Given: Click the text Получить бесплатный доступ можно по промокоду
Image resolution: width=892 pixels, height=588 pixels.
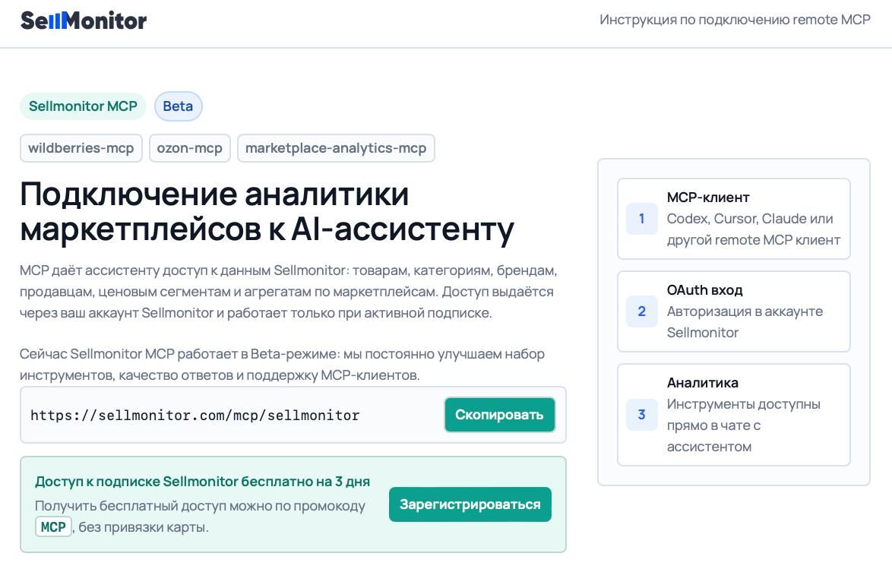Looking at the screenshot, I should coord(201,506).
